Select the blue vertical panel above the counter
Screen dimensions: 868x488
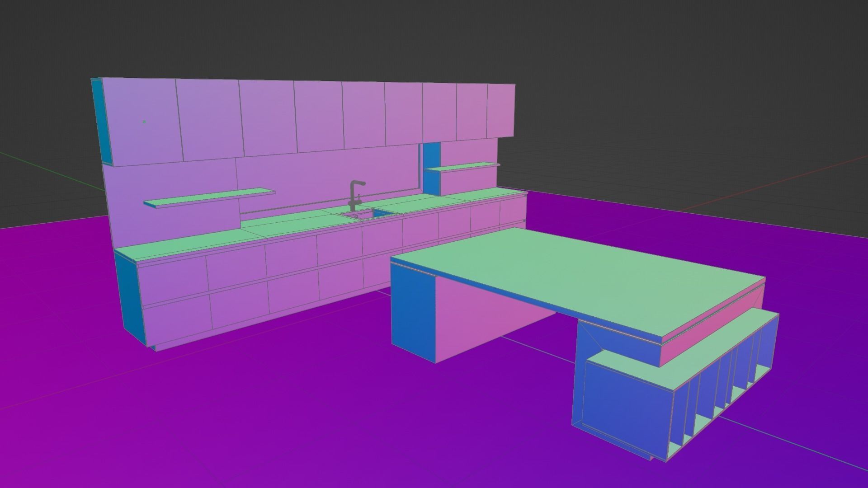click(432, 169)
